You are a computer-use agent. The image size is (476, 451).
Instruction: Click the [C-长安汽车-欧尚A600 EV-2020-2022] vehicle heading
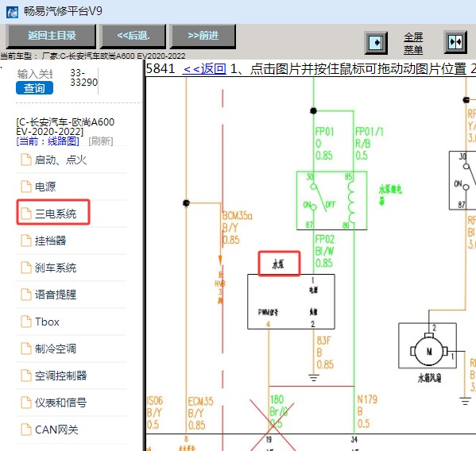point(65,127)
